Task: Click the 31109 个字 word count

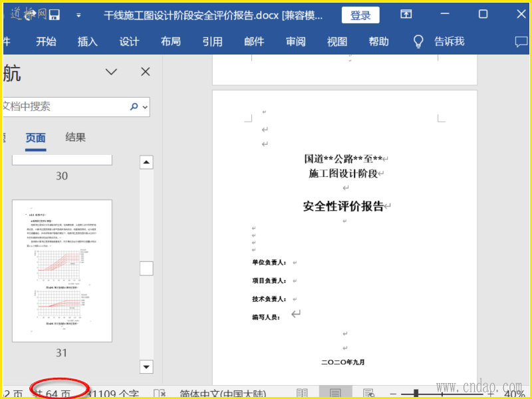Action: click(x=112, y=394)
